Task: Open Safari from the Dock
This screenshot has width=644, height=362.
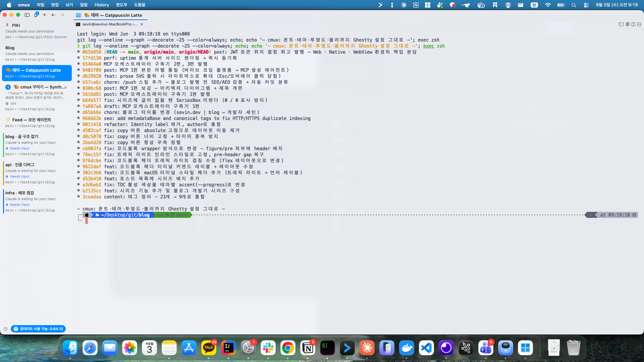Action: coord(90,348)
